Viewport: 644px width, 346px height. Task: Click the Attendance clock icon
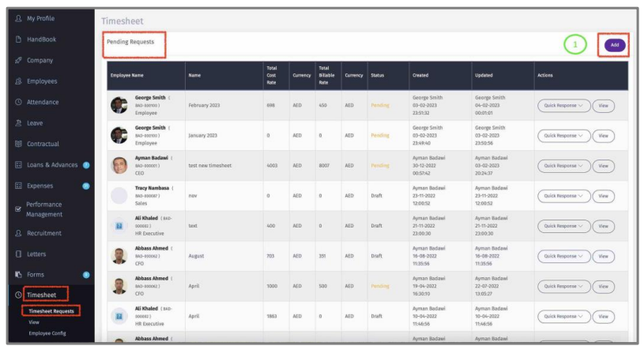click(17, 102)
